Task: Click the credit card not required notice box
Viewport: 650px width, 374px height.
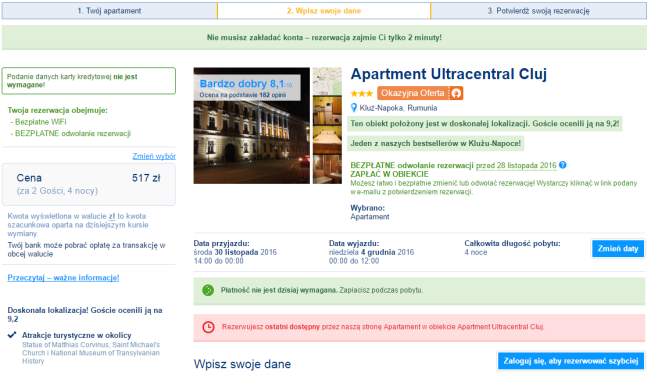Action: point(89,81)
